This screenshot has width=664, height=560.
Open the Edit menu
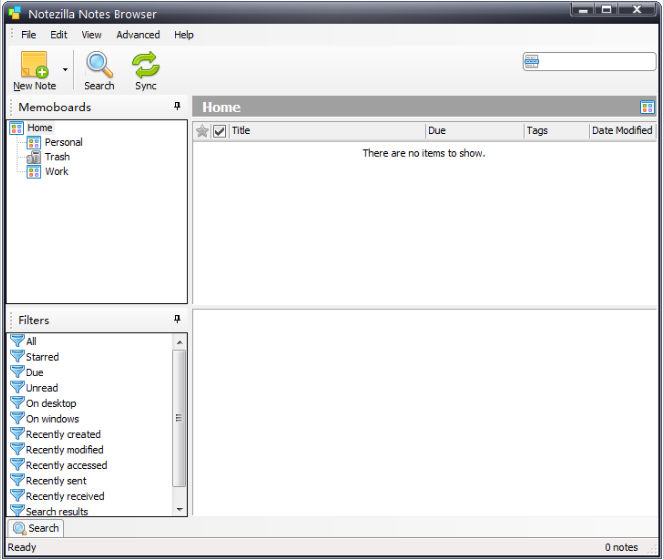[x=58, y=35]
